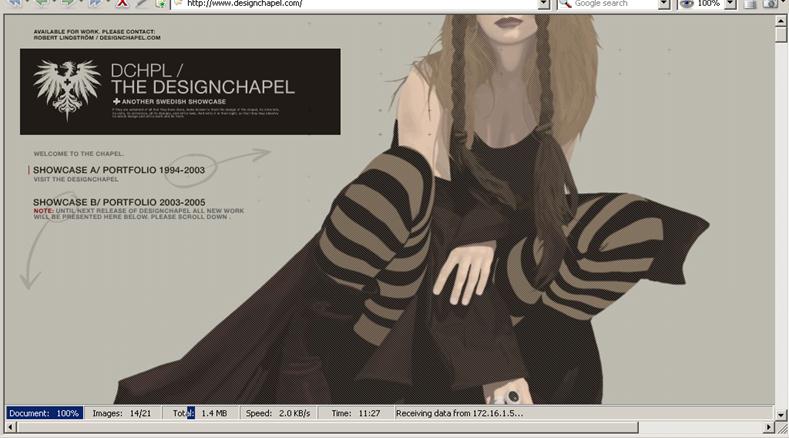Go back with the green left arrow
The height and width of the screenshot is (438, 789).
click(40, 3)
